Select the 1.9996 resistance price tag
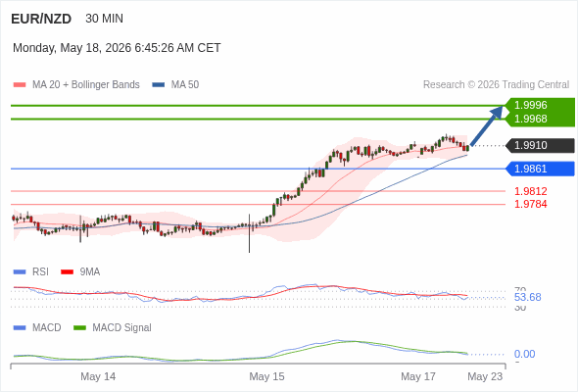Image resolution: width=578 pixels, height=392 pixels. click(540, 105)
